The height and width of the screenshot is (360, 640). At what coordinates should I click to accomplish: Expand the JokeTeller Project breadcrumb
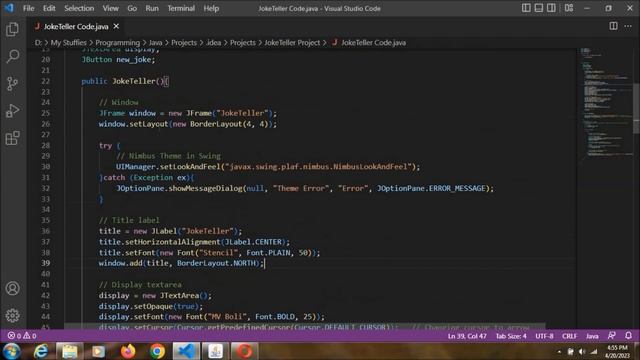tap(292, 42)
